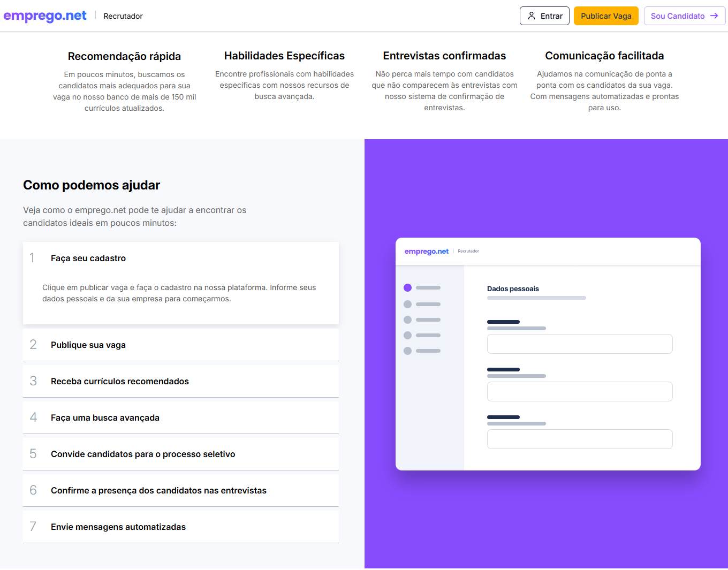Click the Publicar Vaga button
The height and width of the screenshot is (570, 728).
(606, 16)
